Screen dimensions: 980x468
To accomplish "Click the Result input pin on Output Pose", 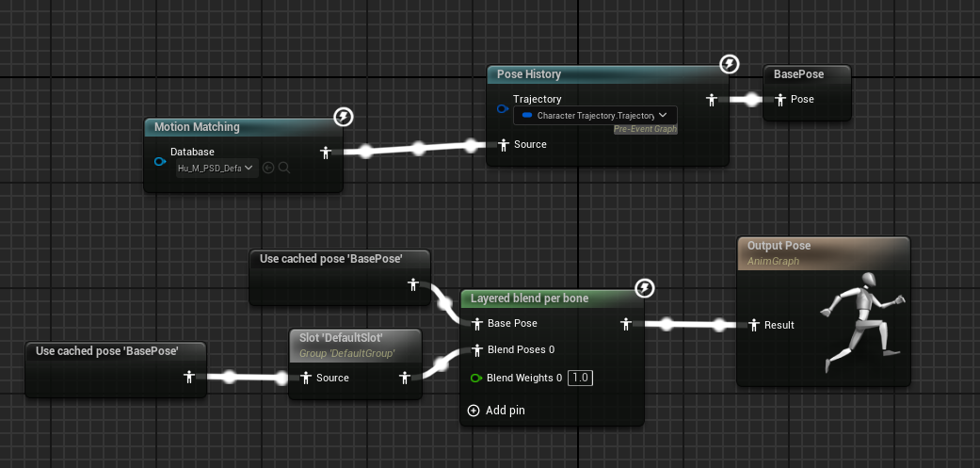I will [x=754, y=325].
